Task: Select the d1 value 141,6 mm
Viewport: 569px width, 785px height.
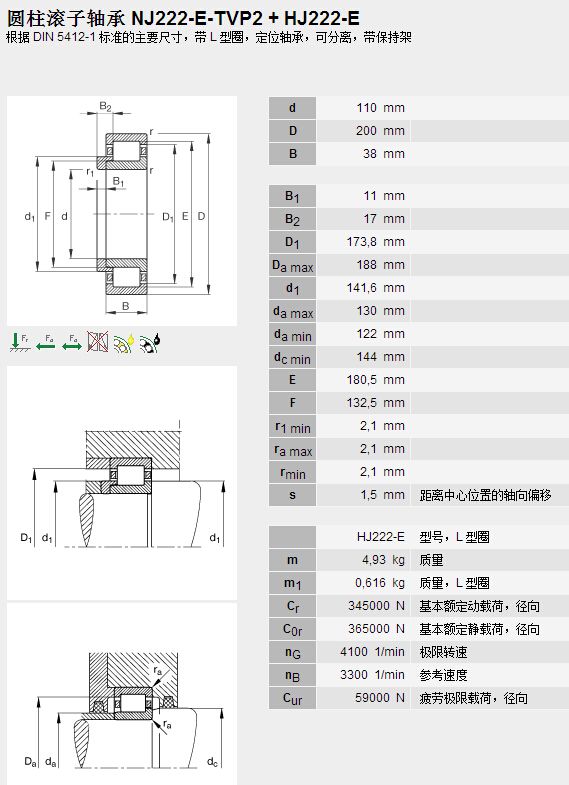Action: (376, 288)
